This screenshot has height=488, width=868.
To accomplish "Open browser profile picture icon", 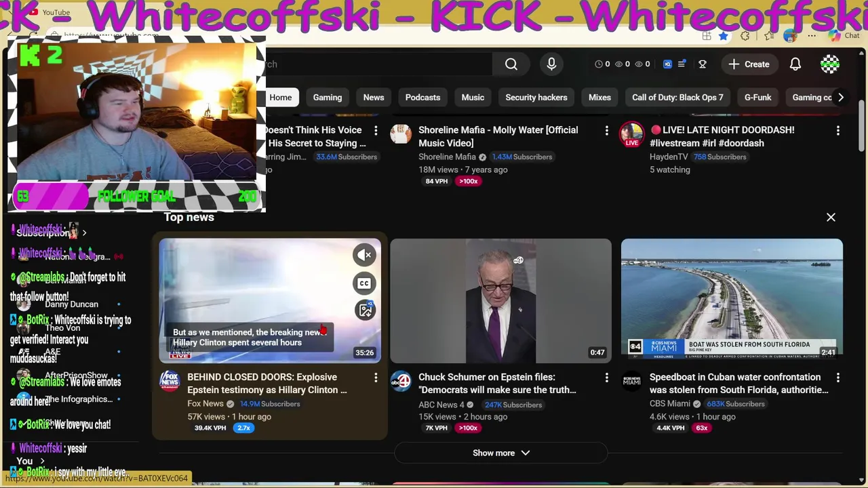I will (789, 36).
